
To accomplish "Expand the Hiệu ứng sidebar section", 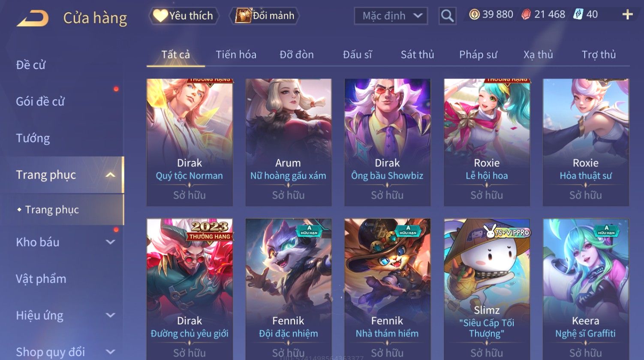I will pos(110,315).
